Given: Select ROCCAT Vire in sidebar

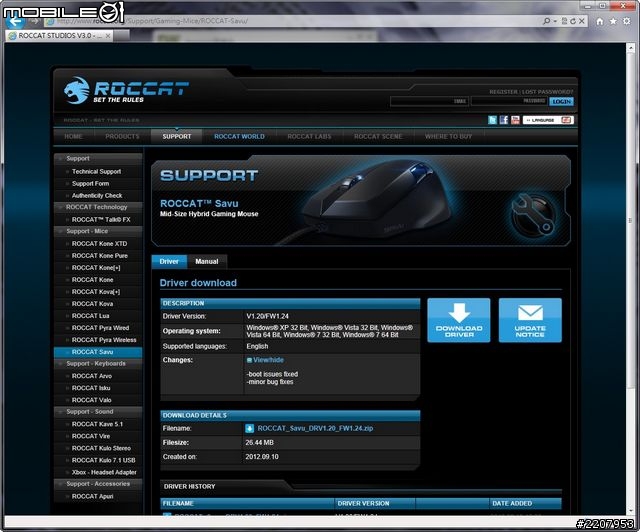Looking at the screenshot, I should tap(91, 436).
